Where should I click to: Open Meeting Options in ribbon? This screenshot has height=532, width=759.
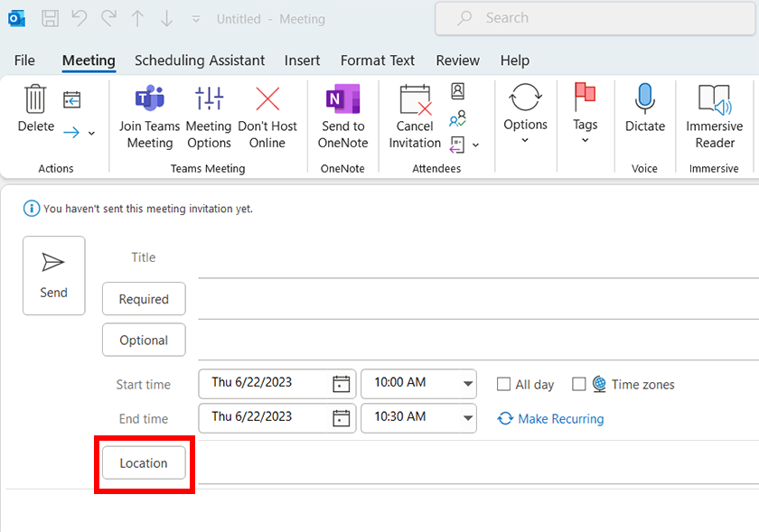209,99
